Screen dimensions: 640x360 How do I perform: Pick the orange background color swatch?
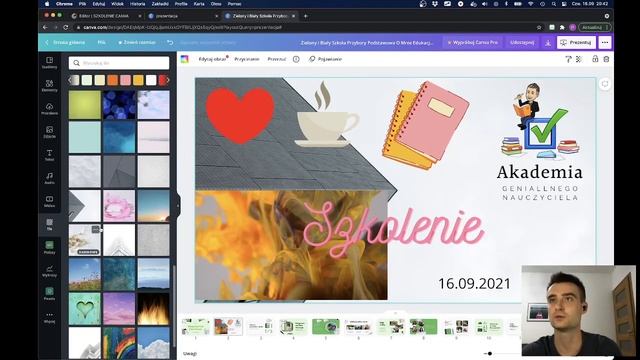click(113, 80)
